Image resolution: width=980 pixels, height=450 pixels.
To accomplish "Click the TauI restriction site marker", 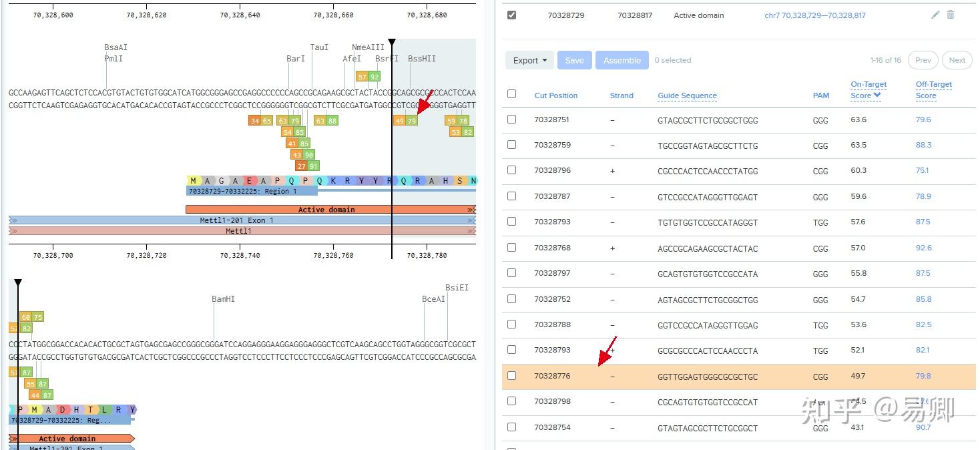I will click(x=319, y=47).
